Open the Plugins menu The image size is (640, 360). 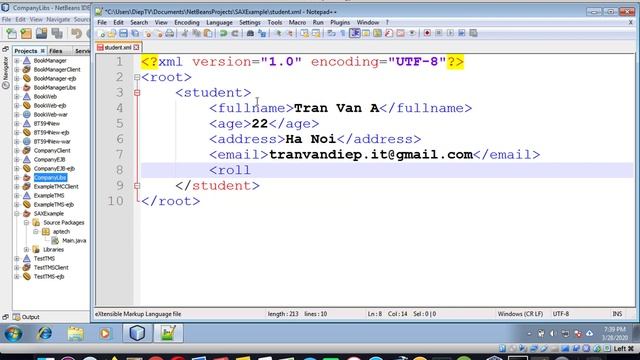(340, 22)
